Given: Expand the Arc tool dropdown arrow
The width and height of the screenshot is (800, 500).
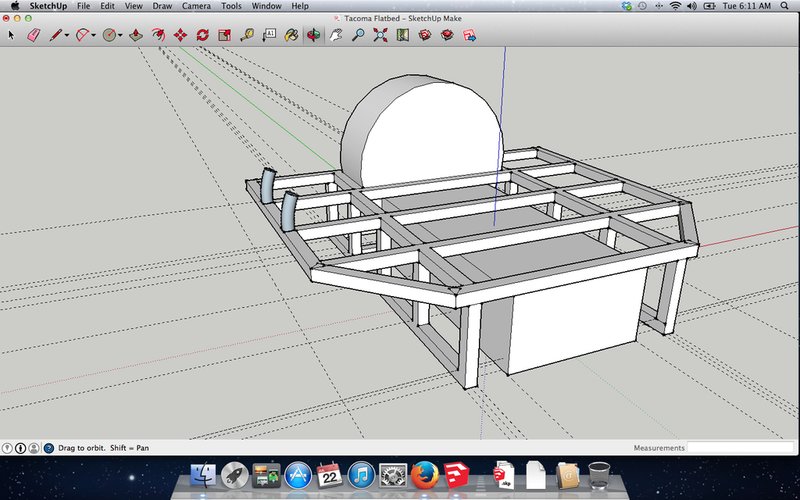Looking at the screenshot, I should pyautogui.click(x=93, y=35).
